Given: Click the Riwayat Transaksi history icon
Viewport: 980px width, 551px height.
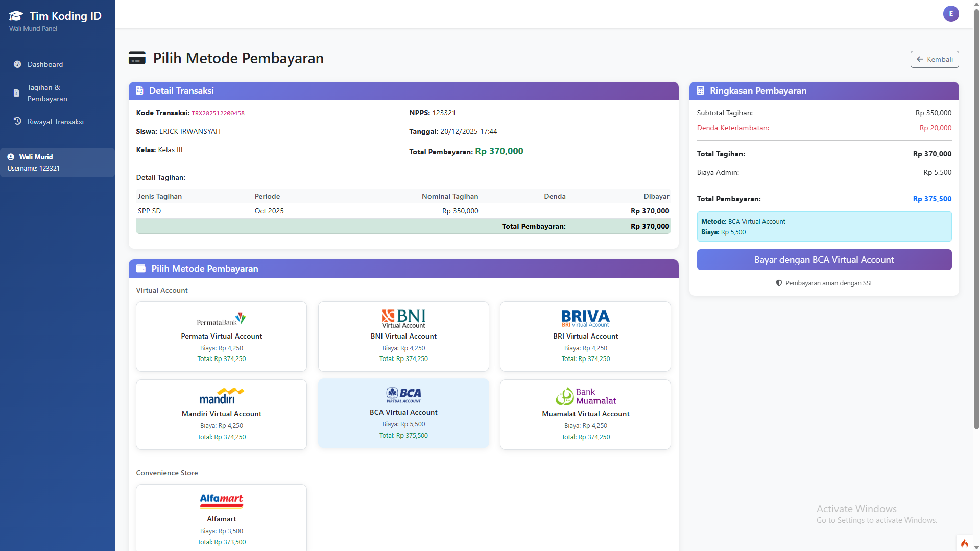Looking at the screenshot, I should 17,122.
